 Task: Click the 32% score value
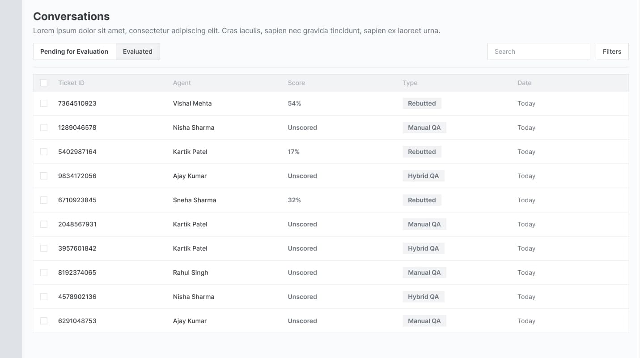pyautogui.click(x=294, y=200)
